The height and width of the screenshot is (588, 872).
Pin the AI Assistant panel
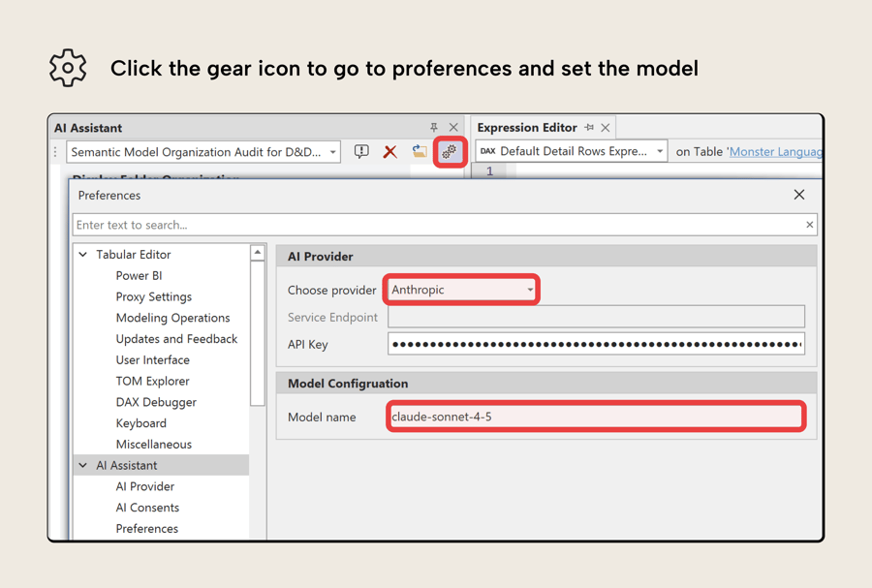(432, 127)
